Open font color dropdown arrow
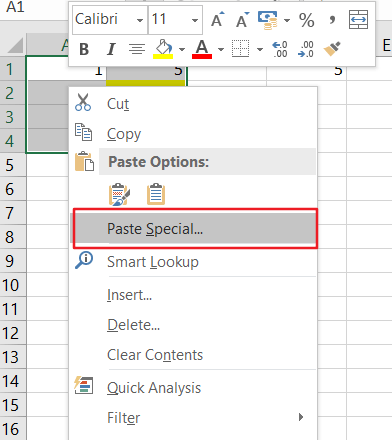The image size is (392, 440). click(x=221, y=50)
